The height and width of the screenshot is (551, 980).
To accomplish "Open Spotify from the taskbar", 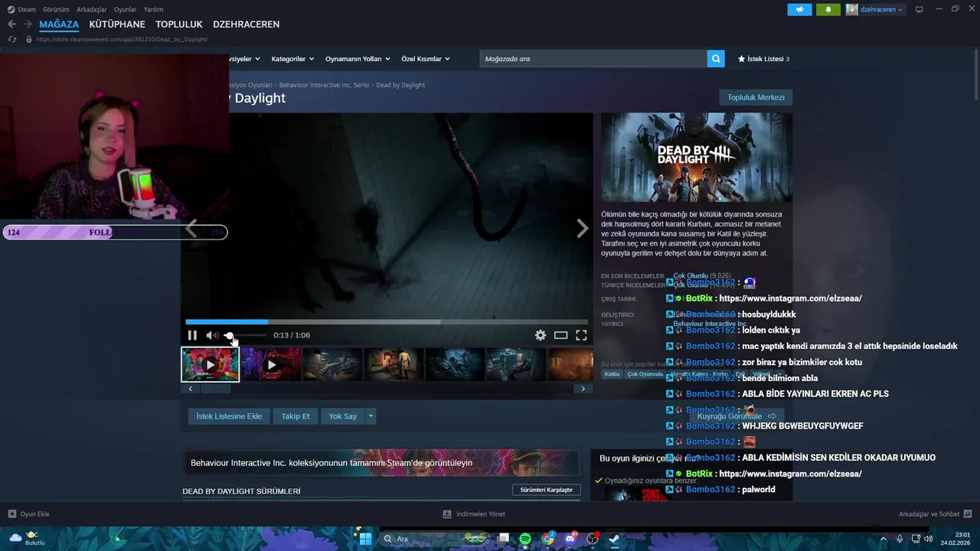I will [525, 539].
